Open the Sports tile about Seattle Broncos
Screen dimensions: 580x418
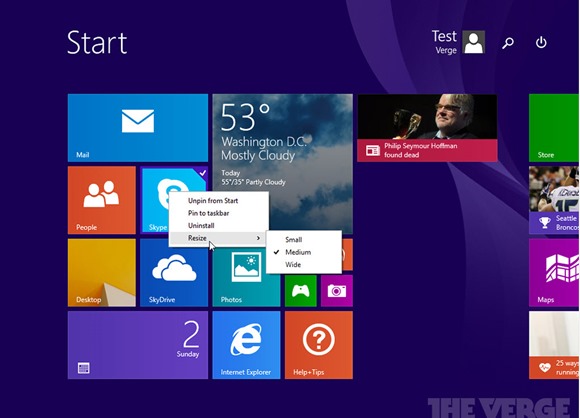tap(554, 200)
